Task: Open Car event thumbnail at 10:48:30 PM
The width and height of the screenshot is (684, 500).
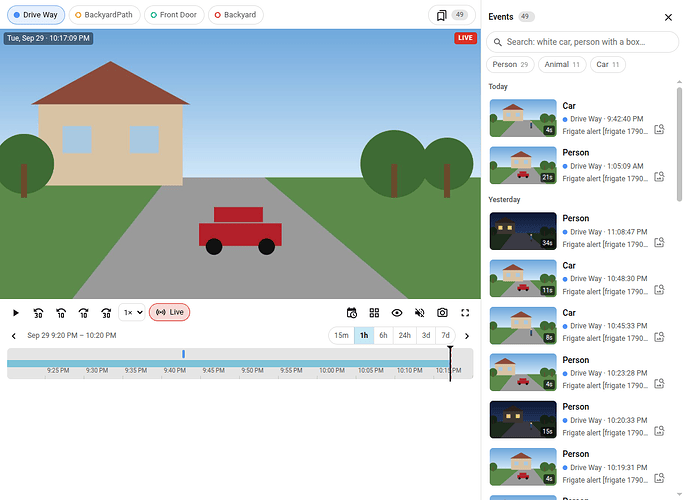Action: tap(523, 278)
